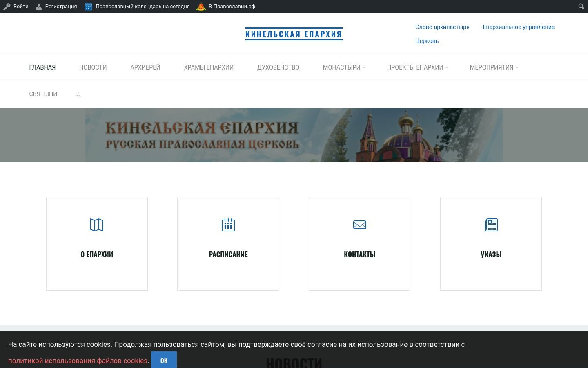Click the Церковь link in header
This screenshot has height=368, width=588.
pos(427,41)
